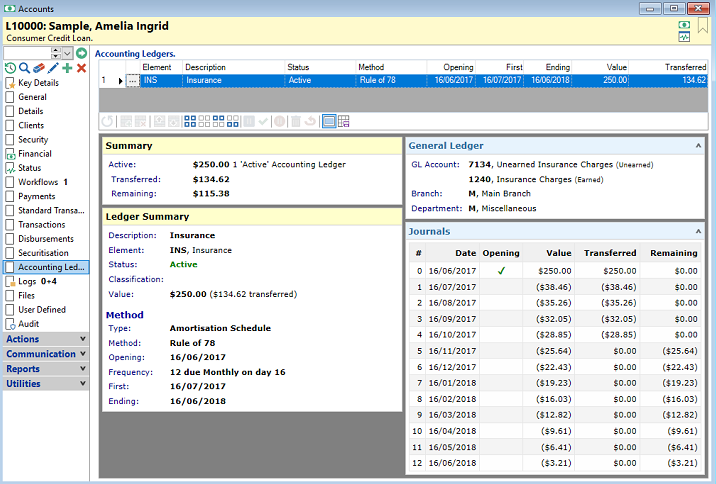Open the Transactions page
Viewport: 716px width, 484px height.
[x=42, y=224]
